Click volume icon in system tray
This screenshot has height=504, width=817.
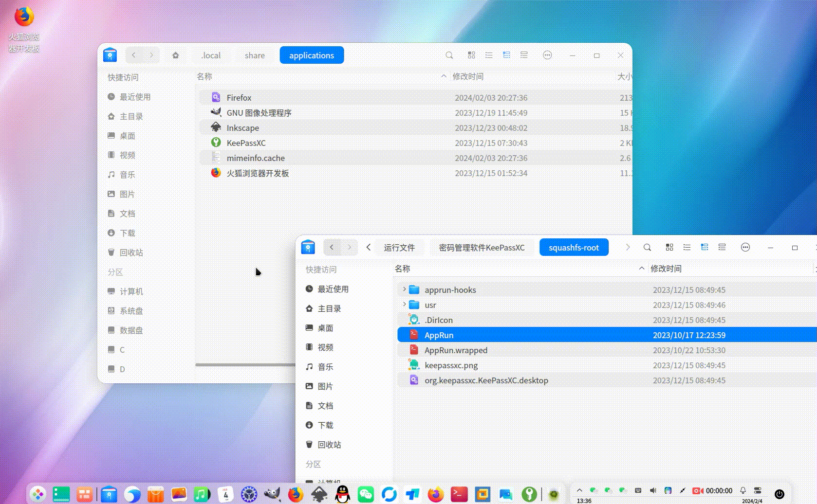(x=653, y=490)
